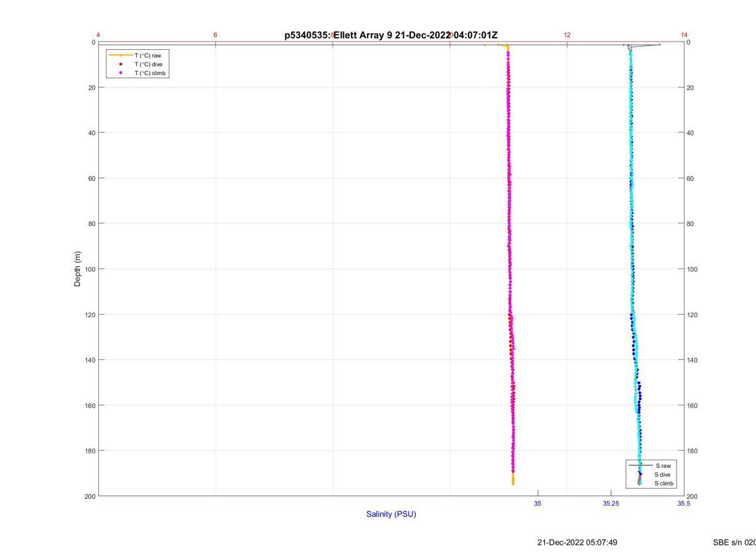Click the blue salinity tick label 35

tap(537, 503)
